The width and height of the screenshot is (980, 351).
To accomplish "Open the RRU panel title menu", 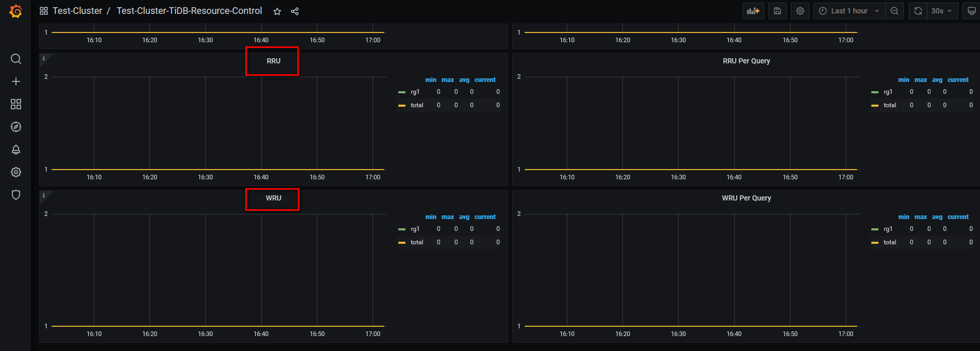I will point(274,61).
